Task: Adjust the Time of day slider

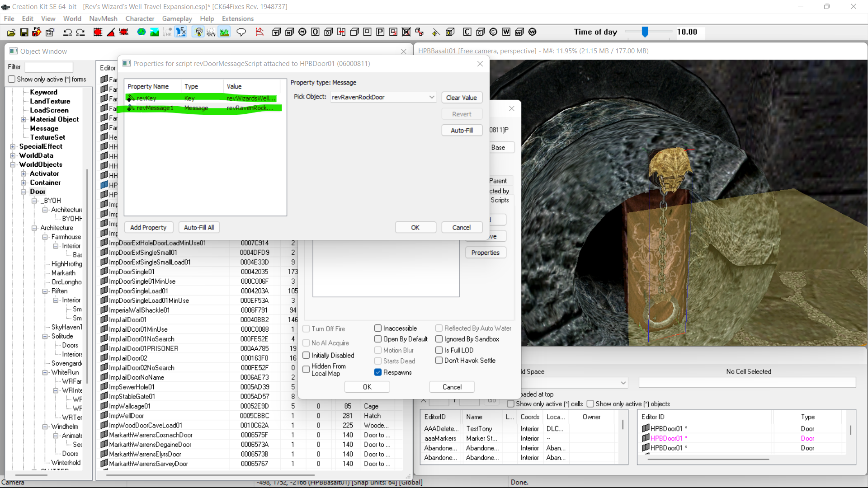Action: (645, 32)
